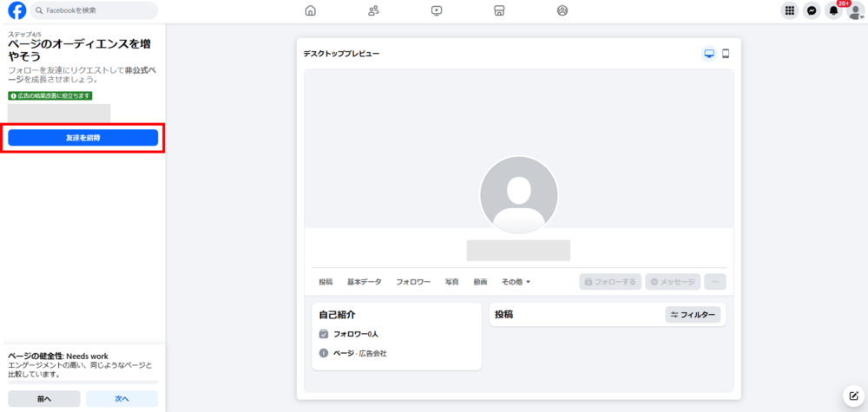868x412 pixels.
Task: Open the Friends icon in top navigation
Action: (373, 10)
